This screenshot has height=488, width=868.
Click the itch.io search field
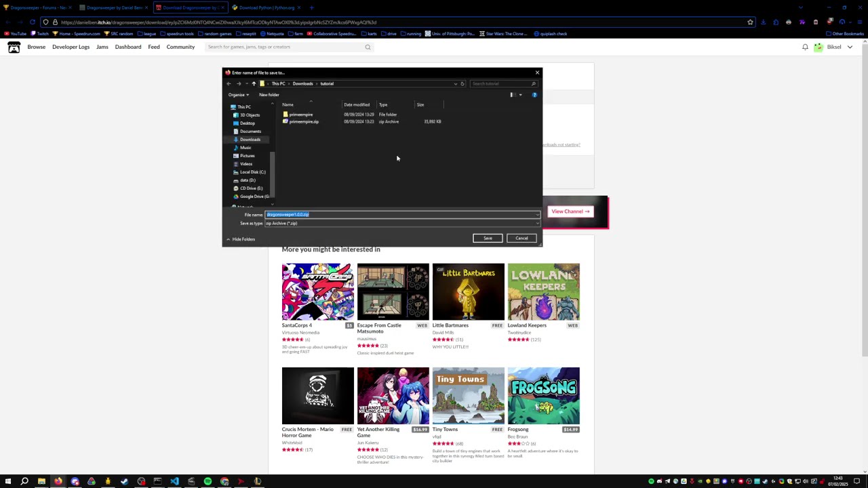289,47
